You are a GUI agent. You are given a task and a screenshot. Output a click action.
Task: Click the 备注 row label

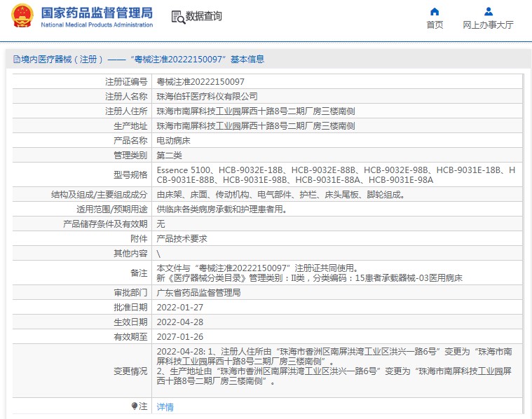[139, 273]
